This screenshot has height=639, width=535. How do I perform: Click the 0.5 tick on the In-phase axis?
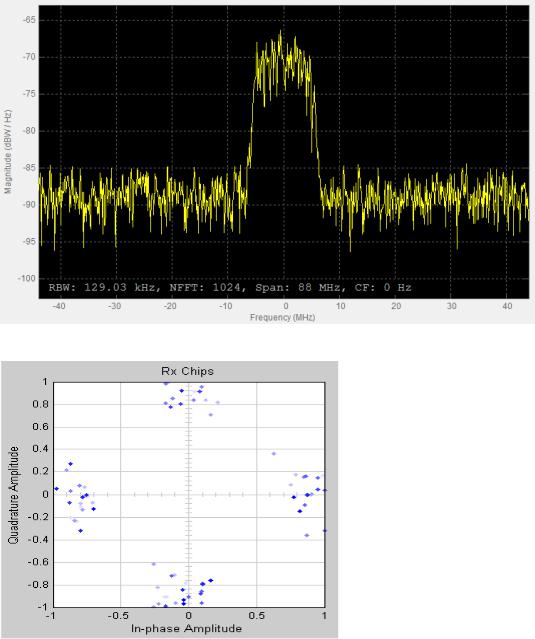256,615
